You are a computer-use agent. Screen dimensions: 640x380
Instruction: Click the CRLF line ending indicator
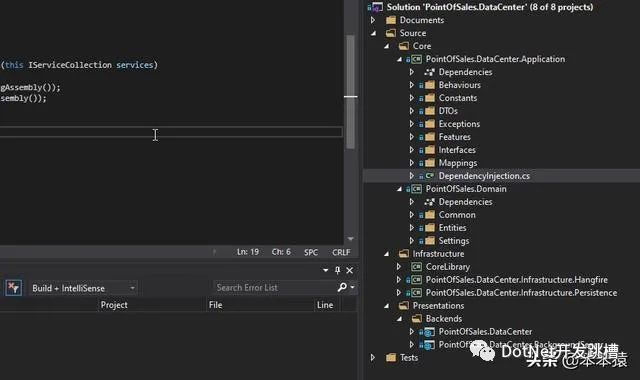click(x=341, y=252)
